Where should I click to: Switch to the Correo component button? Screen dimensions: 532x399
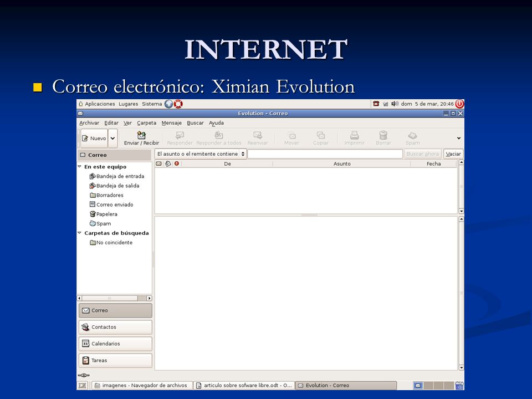pos(115,310)
